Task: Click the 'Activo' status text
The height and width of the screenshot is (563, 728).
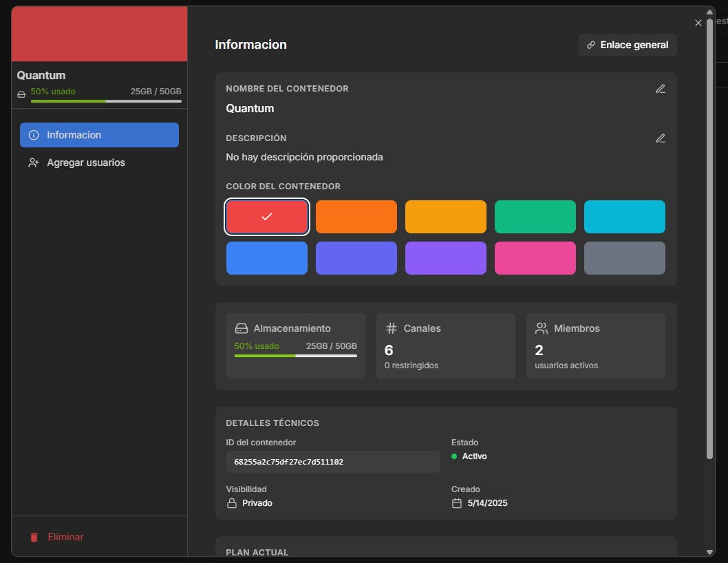Action: (x=475, y=456)
